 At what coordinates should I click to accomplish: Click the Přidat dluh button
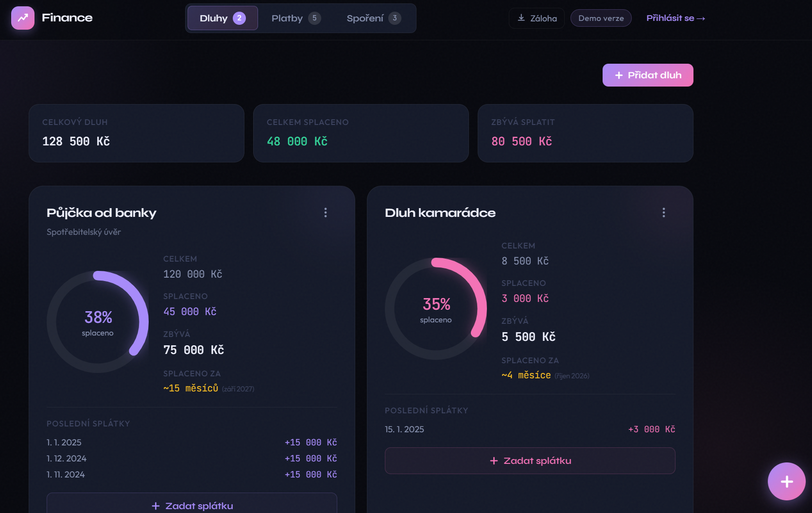click(648, 75)
